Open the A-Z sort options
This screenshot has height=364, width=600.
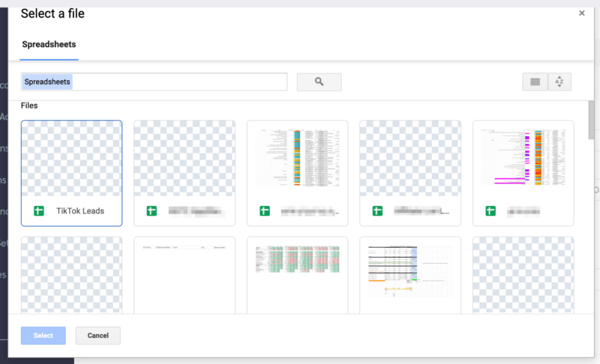point(559,82)
